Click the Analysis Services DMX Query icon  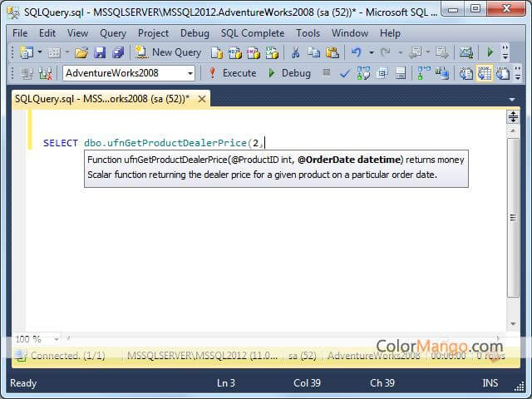pyautogui.click(x=253, y=52)
